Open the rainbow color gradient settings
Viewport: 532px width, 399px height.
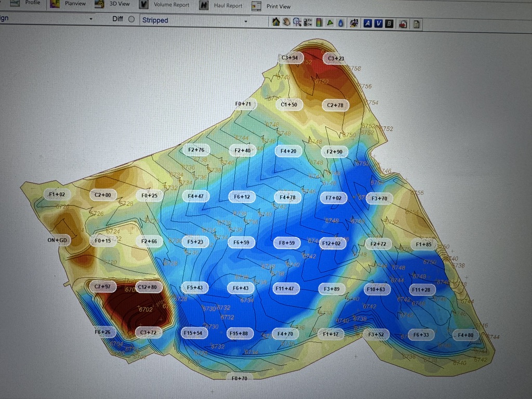[319, 23]
